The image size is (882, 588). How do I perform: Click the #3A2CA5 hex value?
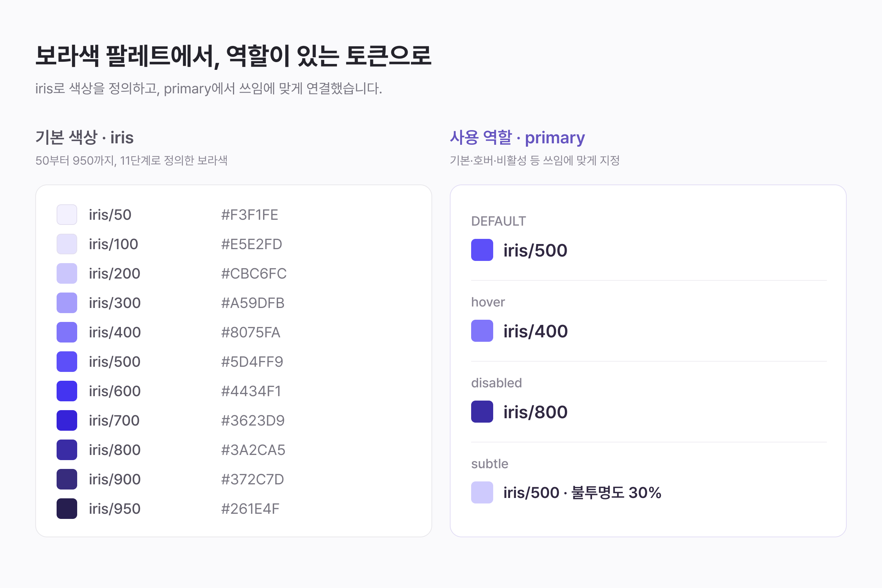click(253, 450)
